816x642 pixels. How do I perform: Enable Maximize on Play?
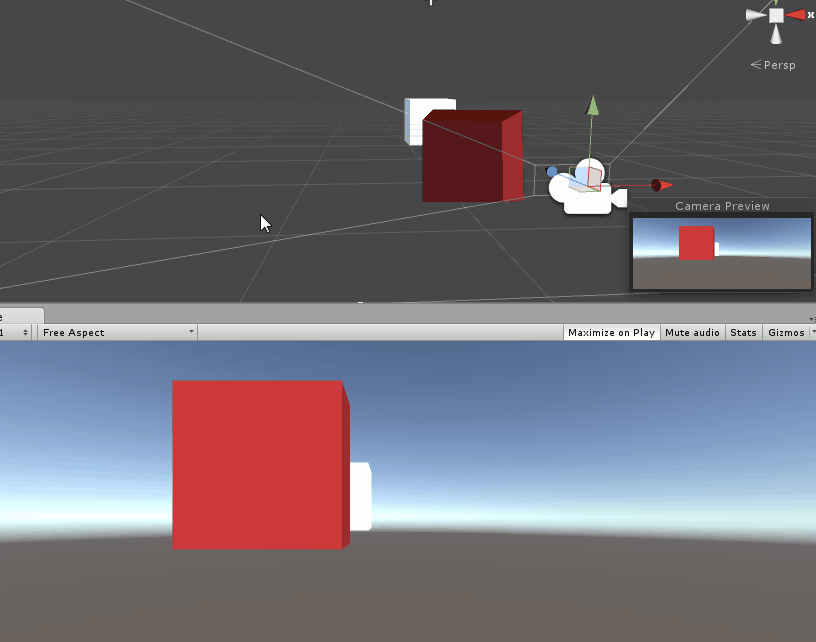click(611, 332)
